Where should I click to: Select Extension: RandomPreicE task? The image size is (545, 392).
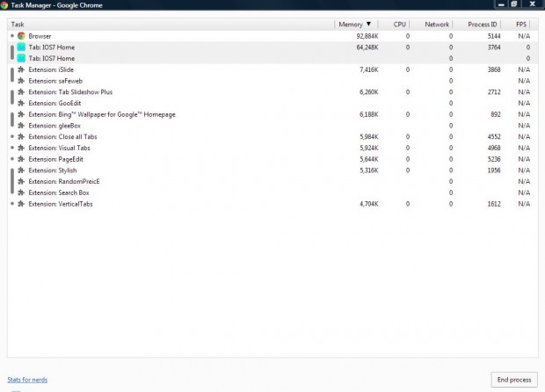coord(272,181)
